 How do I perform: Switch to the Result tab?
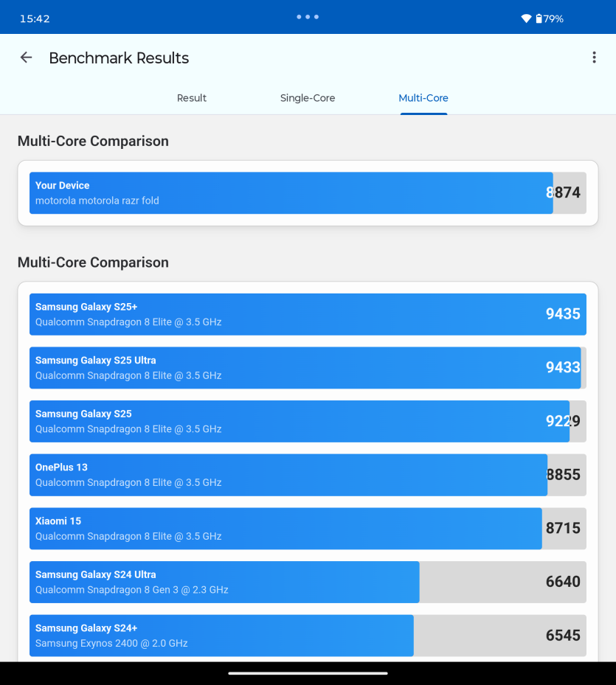point(192,98)
